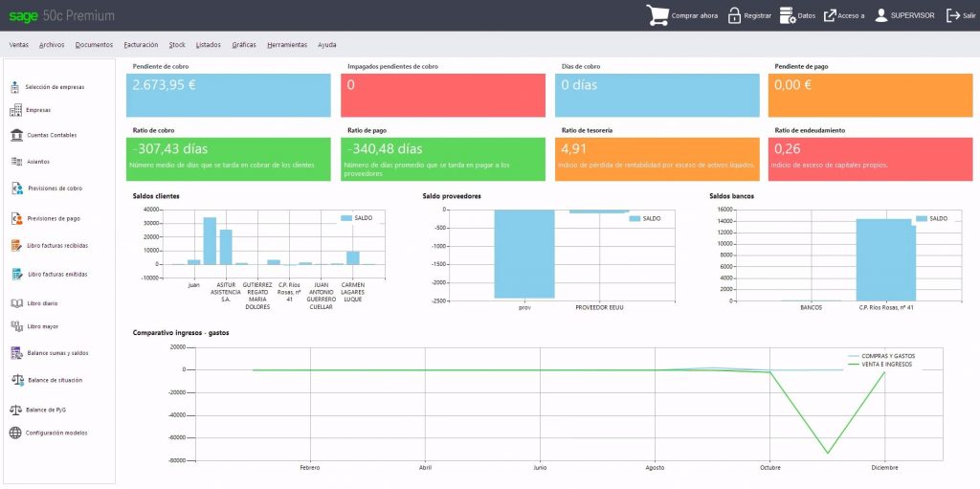Image resolution: width=980 pixels, height=489 pixels.
Task: Click SALDO legend swatch in Saldo proveedores
Action: coord(635,219)
